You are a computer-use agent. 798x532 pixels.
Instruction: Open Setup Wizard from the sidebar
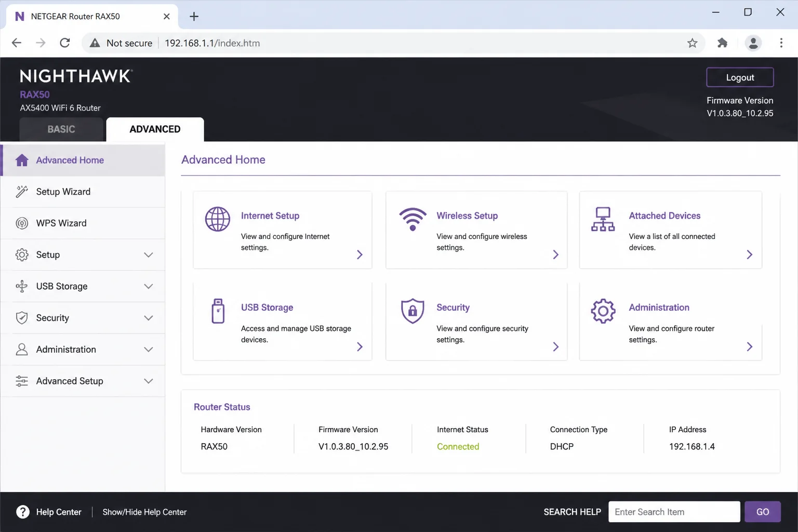[x=83, y=192]
